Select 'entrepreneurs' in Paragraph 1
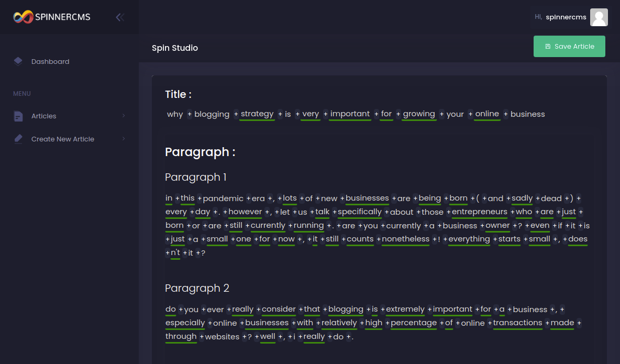 480,212
